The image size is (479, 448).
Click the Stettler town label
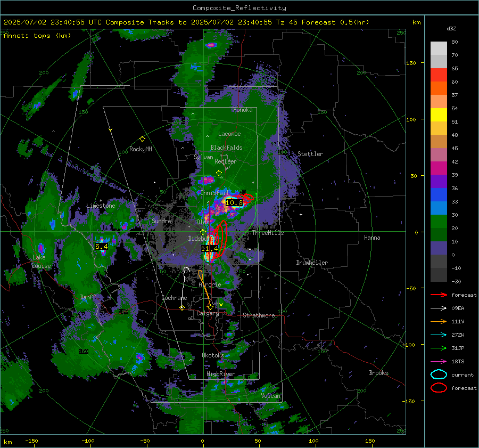(x=310, y=154)
